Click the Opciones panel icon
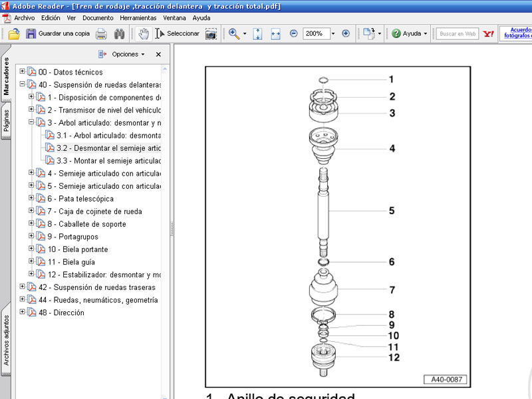The width and height of the screenshot is (532, 399). [102, 55]
